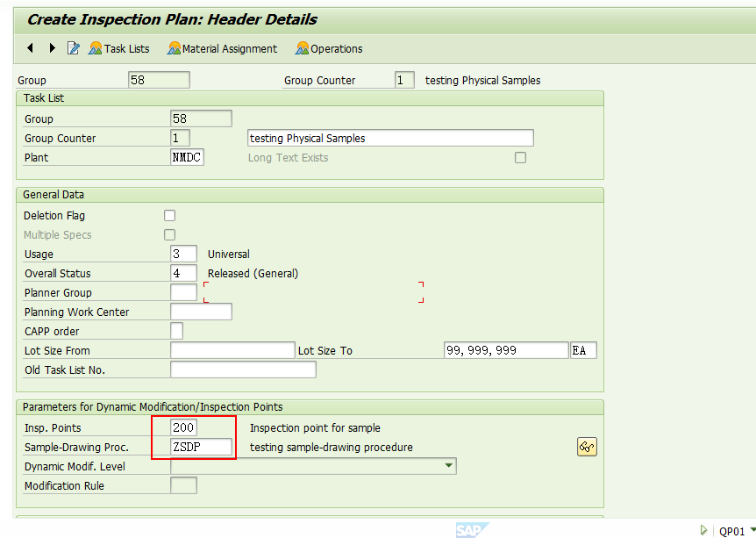Click the status bar triangle next to QP01
Screen dimensions: 756x538
[703, 530]
